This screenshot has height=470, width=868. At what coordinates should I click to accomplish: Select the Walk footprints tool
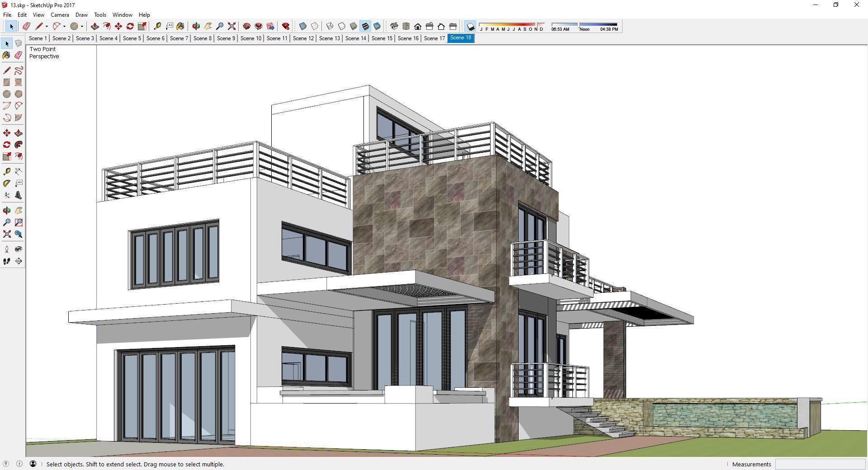point(7,261)
